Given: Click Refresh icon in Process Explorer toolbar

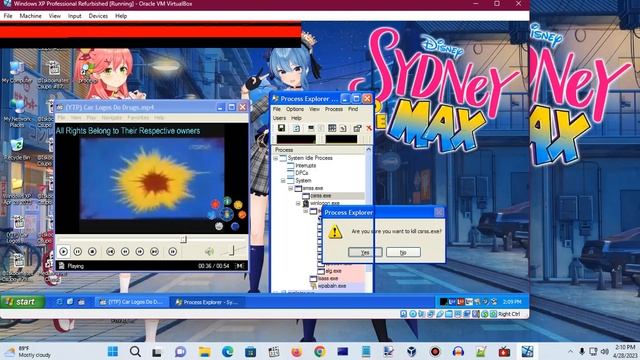Looking at the screenshot, I should coord(296,128).
